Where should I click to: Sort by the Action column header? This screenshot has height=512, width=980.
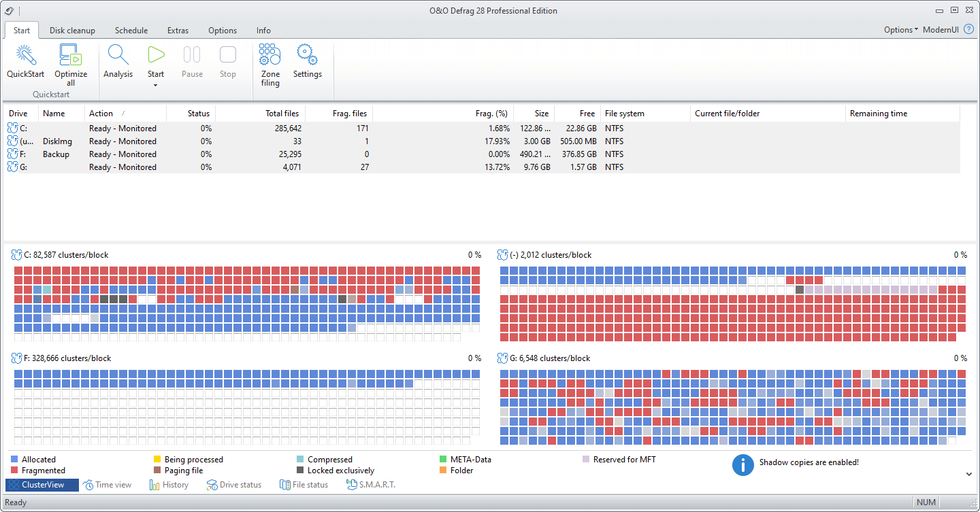click(x=125, y=114)
